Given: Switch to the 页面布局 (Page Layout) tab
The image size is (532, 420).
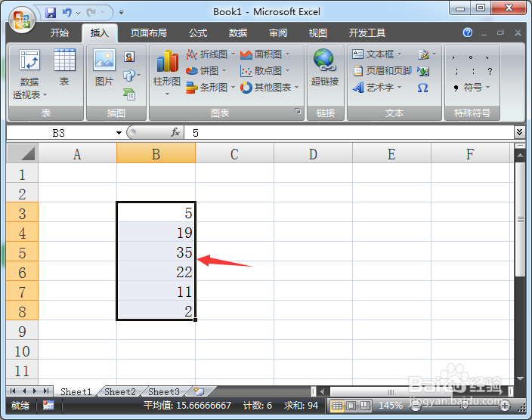Looking at the screenshot, I should click(x=149, y=33).
